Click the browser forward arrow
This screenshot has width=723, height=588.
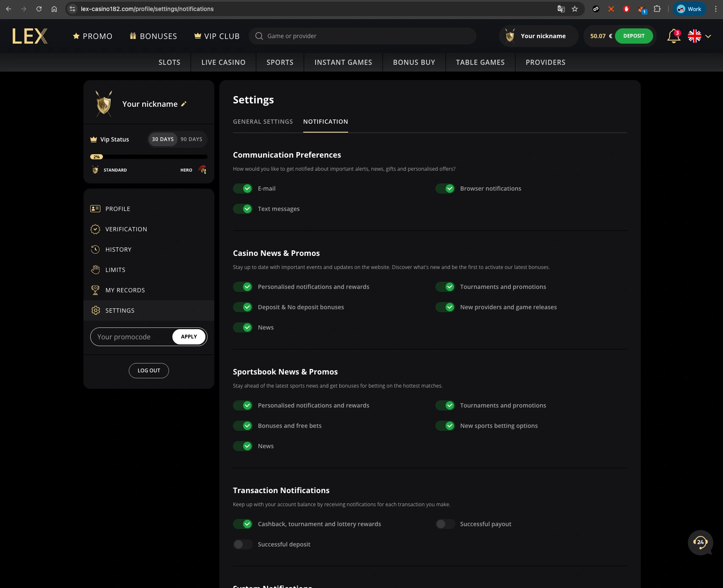24,9
